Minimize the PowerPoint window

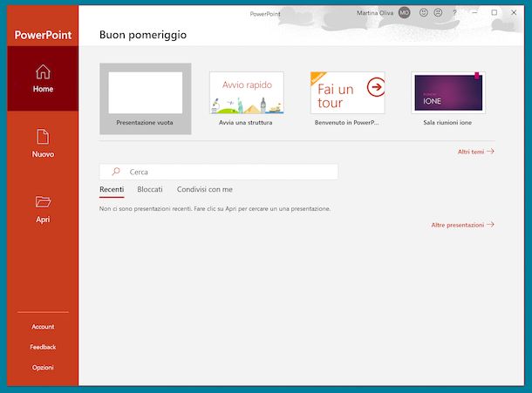474,12
